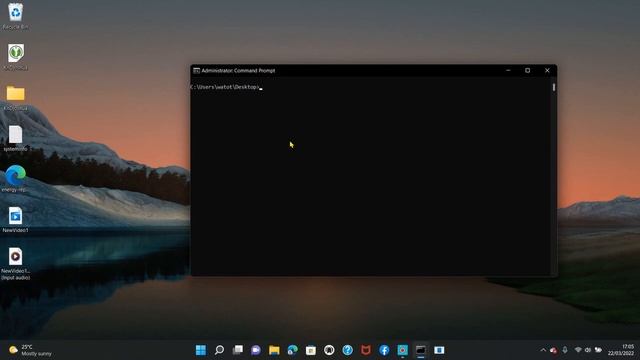Open the Recycle Bin desktop icon

16,16
